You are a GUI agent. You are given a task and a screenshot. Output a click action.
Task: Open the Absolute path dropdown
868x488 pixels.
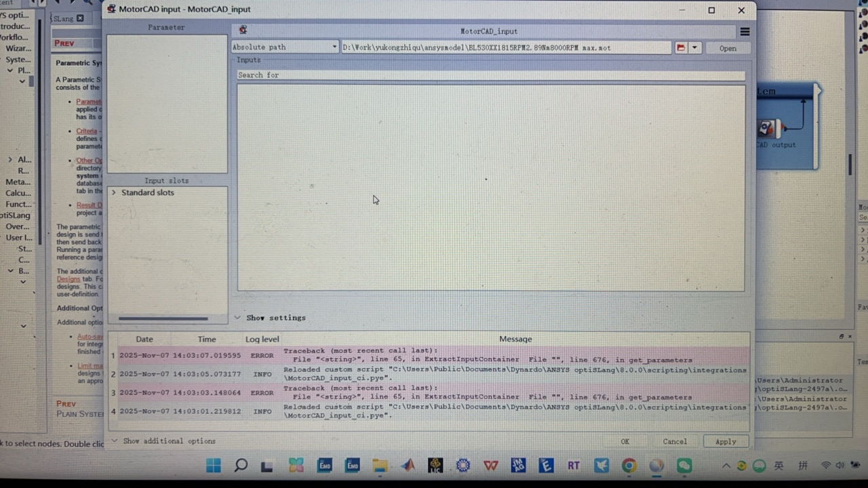(x=285, y=47)
